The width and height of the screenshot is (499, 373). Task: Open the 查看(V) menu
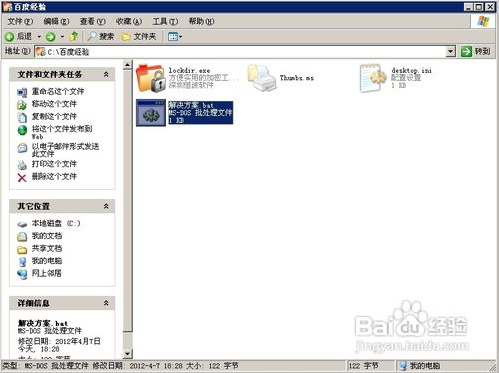point(92,22)
